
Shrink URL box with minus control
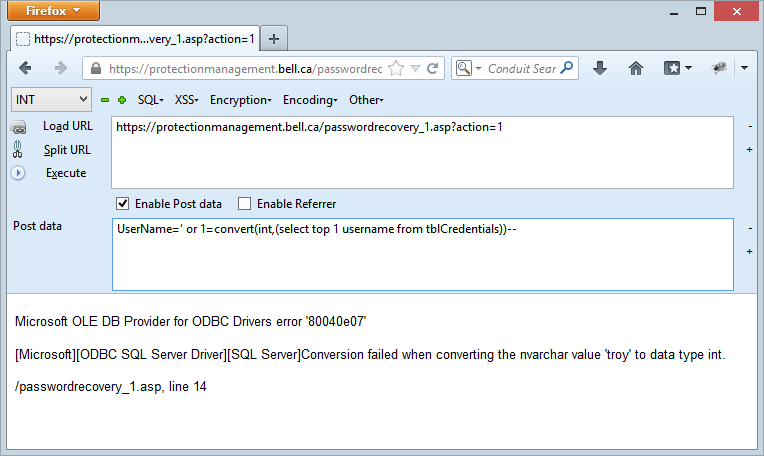coord(750,127)
